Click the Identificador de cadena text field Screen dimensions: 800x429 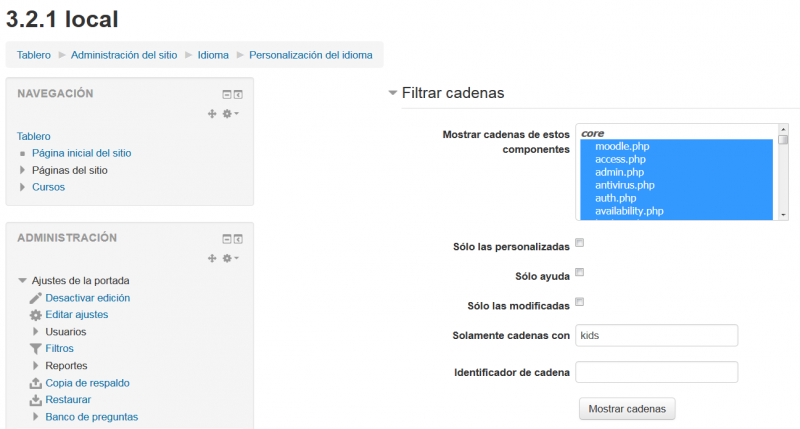(656, 372)
